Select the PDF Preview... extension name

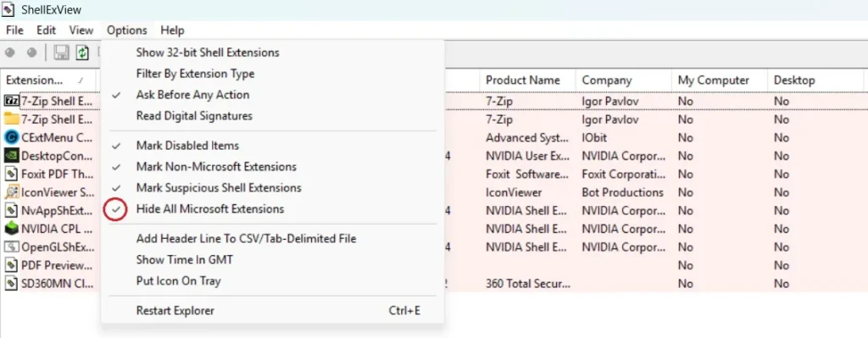tap(57, 265)
